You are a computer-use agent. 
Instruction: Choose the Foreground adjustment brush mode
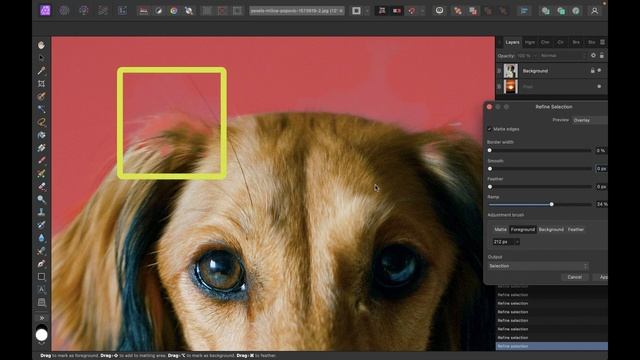pos(522,229)
